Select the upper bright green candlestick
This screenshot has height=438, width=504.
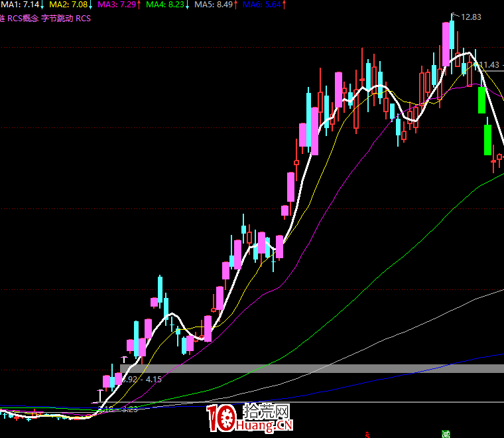[482, 100]
